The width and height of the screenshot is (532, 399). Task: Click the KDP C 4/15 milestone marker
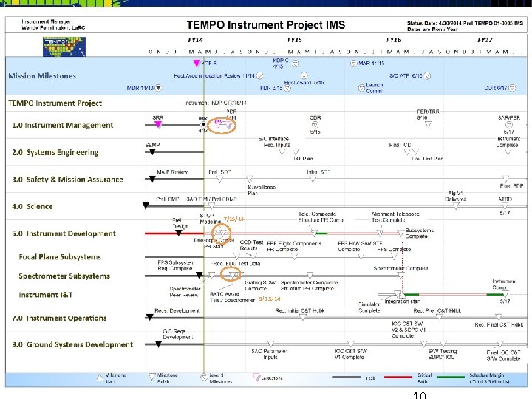pyautogui.click(x=295, y=64)
